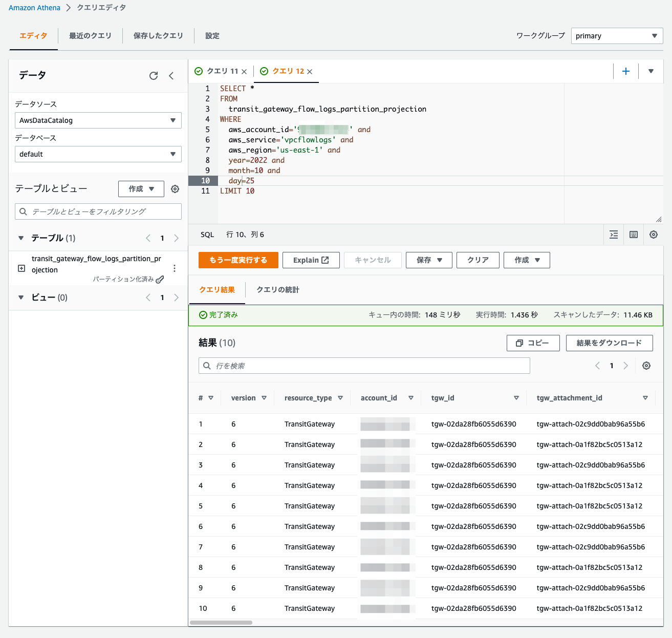Open the クエリの統計 statistics tab

coord(277,290)
